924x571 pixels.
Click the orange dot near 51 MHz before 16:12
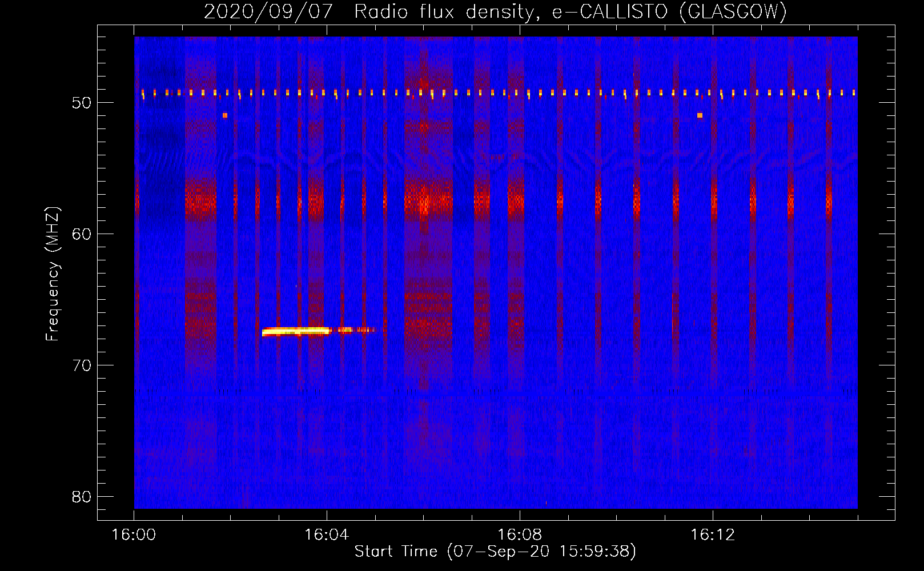click(700, 115)
